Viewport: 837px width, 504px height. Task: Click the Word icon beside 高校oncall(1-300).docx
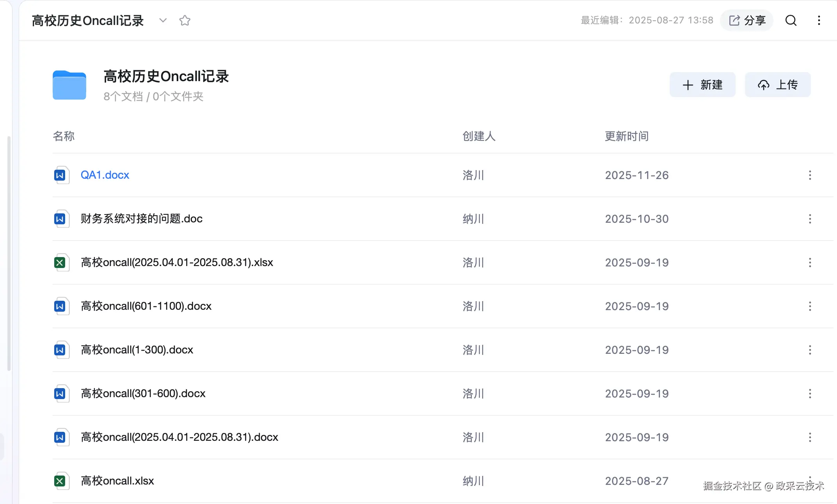tap(61, 350)
